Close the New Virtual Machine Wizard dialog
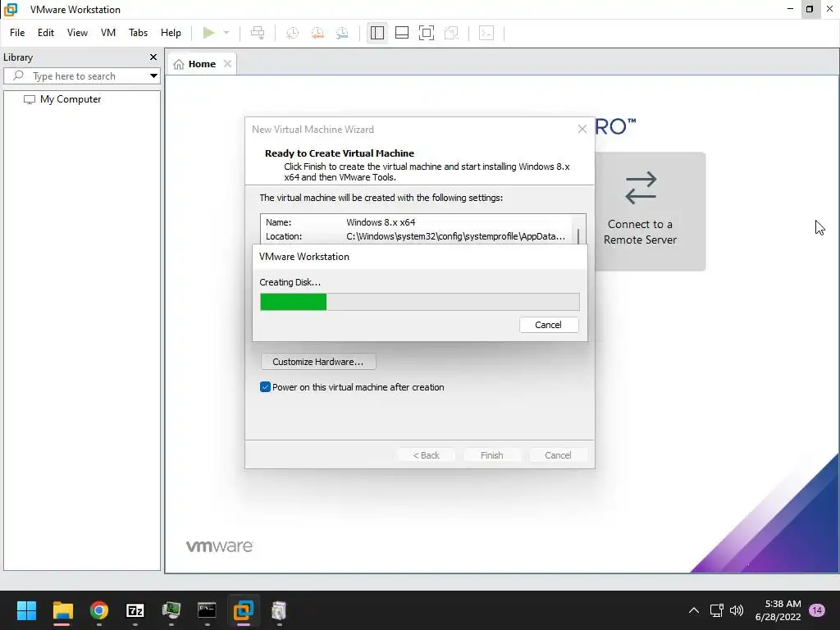Viewport: 840px width, 630px height. point(582,129)
